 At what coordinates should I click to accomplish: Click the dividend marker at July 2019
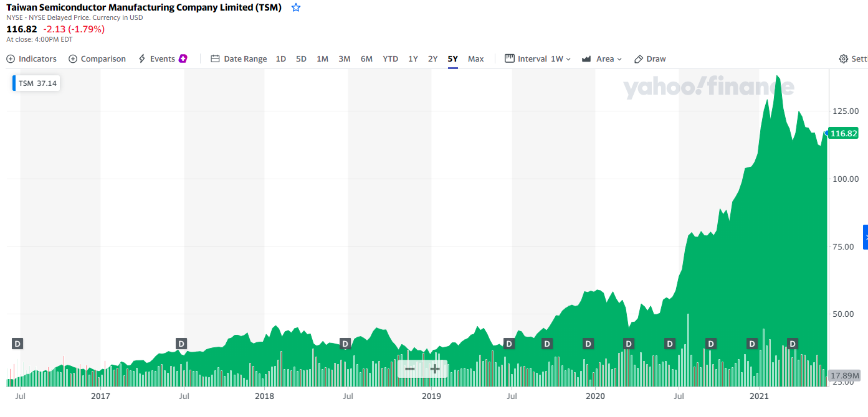point(509,344)
